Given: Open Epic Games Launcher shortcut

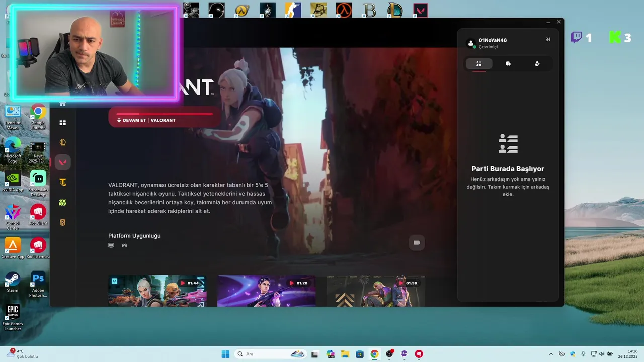Looking at the screenshot, I should [x=13, y=318].
